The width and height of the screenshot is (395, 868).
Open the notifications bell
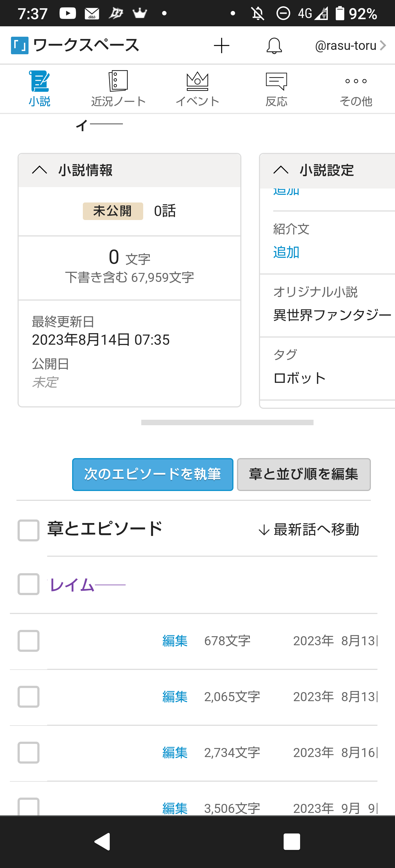(274, 45)
